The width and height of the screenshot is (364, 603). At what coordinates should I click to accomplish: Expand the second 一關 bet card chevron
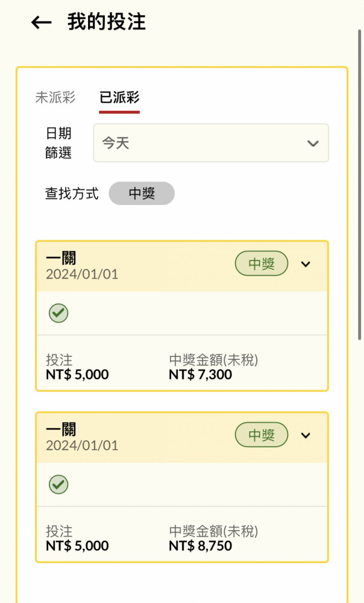tap(306, 435)
